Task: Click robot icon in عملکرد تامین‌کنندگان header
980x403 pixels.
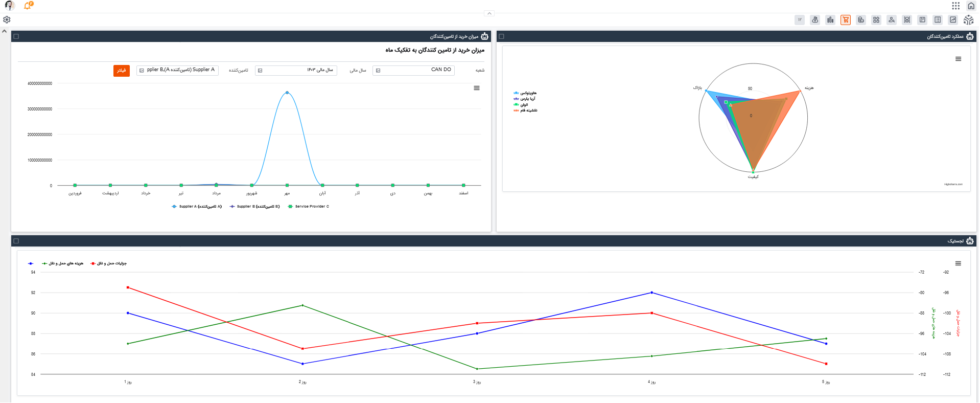Action: tap(970, 36)
